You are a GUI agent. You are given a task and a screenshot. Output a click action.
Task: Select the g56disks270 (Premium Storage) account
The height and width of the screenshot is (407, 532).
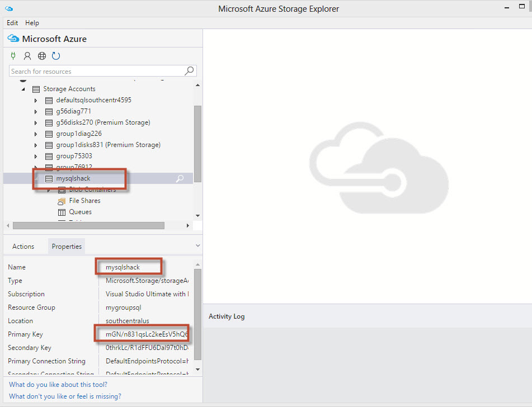103,122
